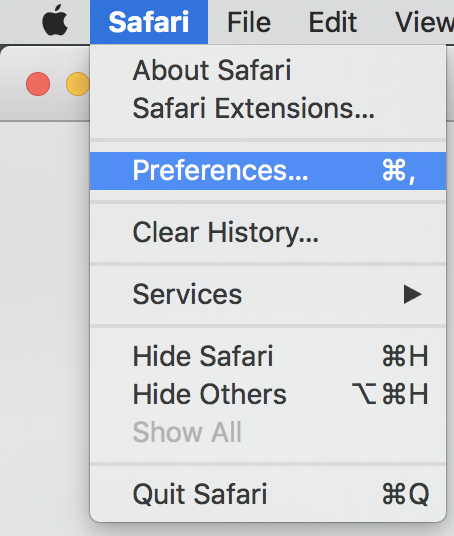Open Preferences… from the Safari menu
The image size is (454, 536).
coord(268,171)
